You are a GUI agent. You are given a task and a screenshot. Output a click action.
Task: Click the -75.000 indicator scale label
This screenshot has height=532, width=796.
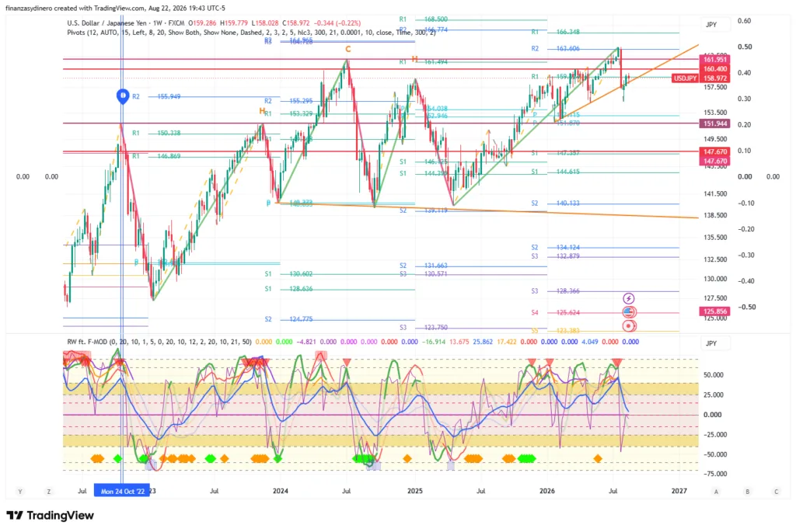[715, 474]
